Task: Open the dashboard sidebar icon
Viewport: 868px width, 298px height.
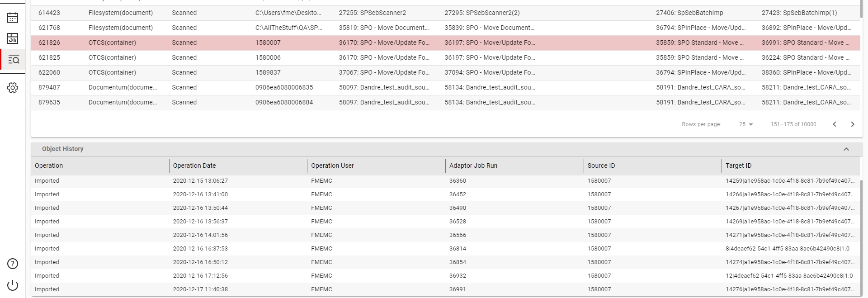Action: coord(13,38)
